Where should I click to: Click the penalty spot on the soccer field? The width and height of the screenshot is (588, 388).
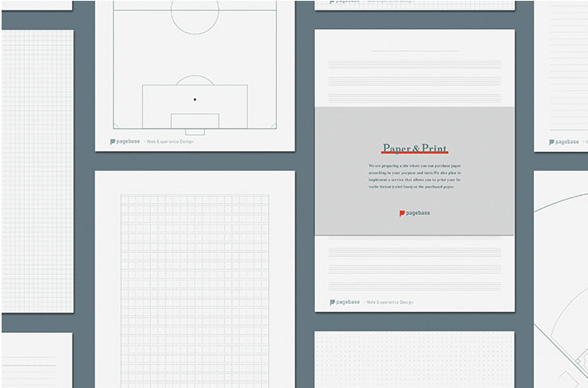tap(195, 99)
